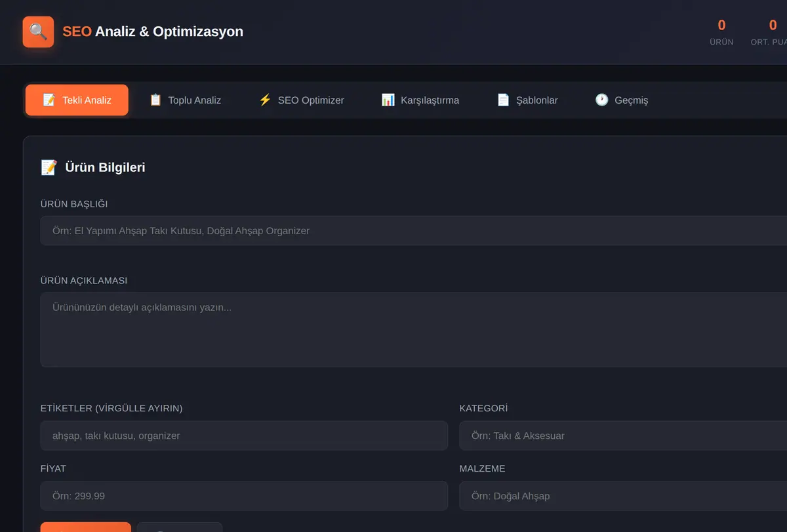Viewport: 787px width, 532px height.
Task: Click the Ürün count stat in header
Action: [x=721, y=32]
